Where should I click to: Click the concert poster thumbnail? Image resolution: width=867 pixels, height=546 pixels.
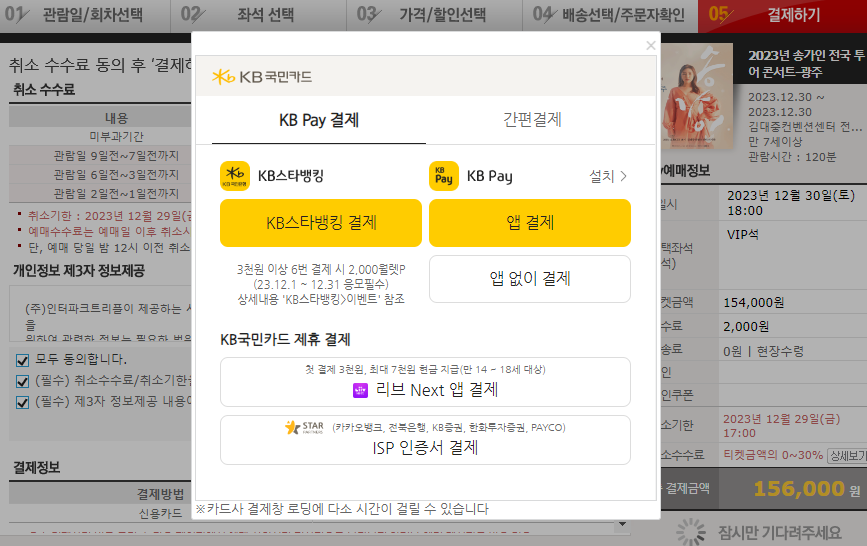click(x=697, y=97)
